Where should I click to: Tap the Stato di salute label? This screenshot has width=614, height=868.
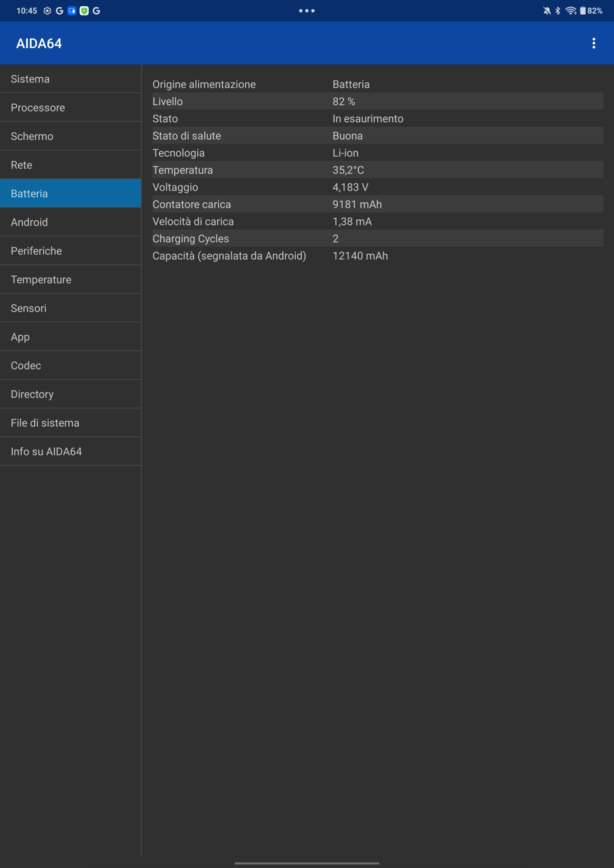pos(187,136)
